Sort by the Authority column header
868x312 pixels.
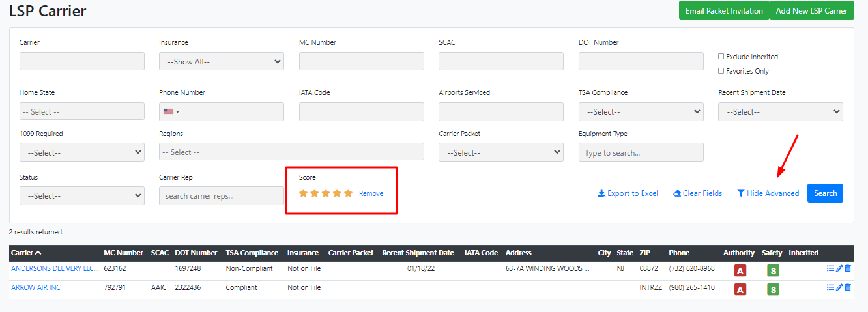click(739, 253)
